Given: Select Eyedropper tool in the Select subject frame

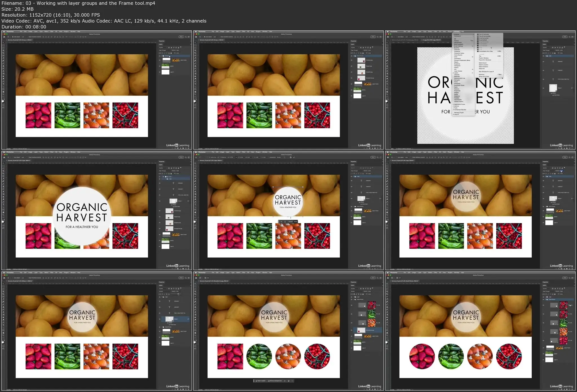Looking at the screenshot, I should 195,299.
